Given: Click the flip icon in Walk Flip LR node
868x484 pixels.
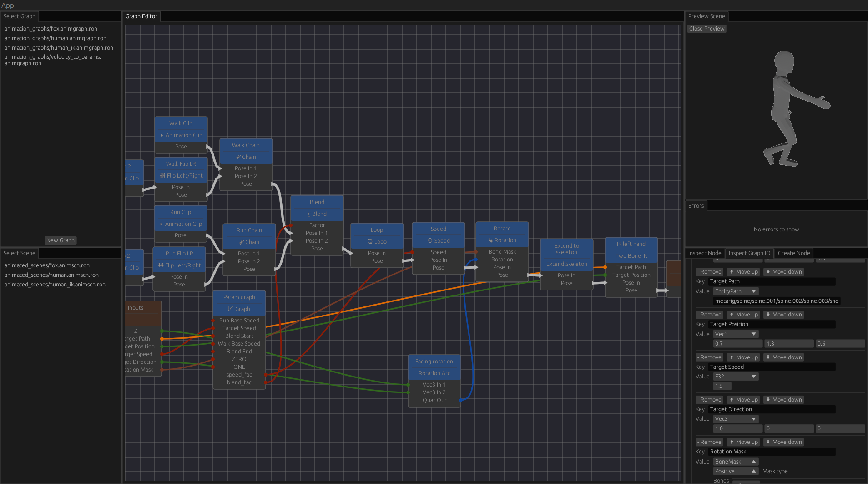Looking at the screenshot, I should pyautogui.click(x=162, y=176).
